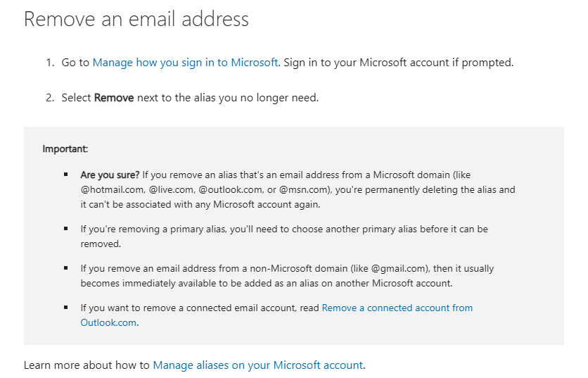The image size is (588, 378).
Task: Click 'it can't be associated with any Microsoft account again' line
Action: pyautogui.click(x=200, y=204)
